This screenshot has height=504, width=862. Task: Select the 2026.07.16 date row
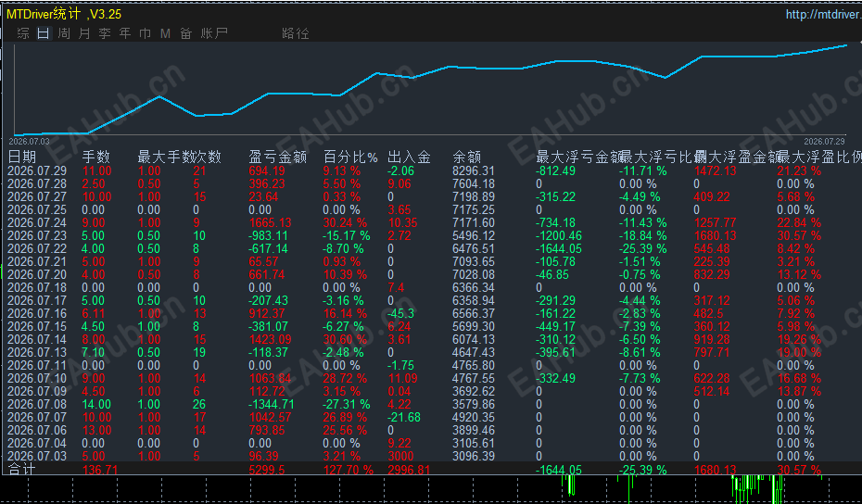tap(37, 313)
